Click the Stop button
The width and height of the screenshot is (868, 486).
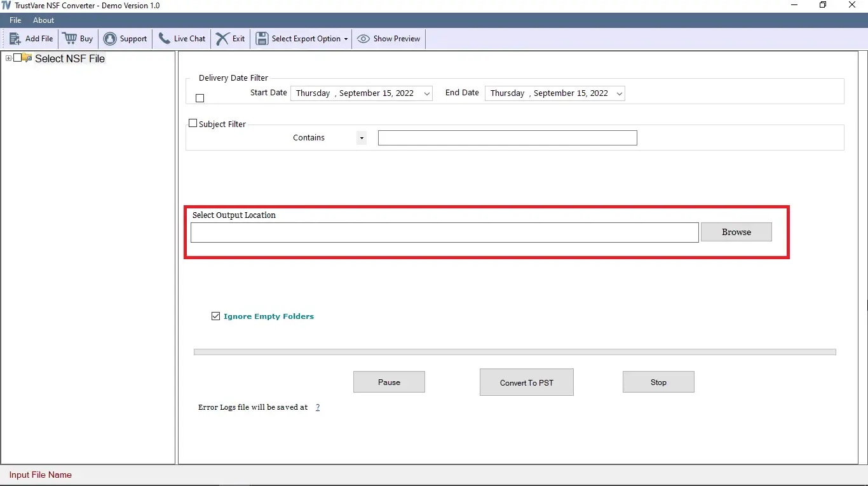[x=658, y=382]
